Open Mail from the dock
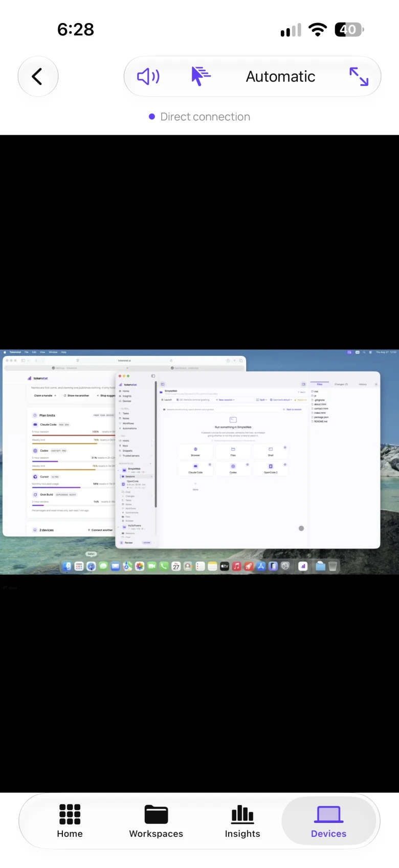The width and height of the screenshot is (399, 868). [116, 566]
